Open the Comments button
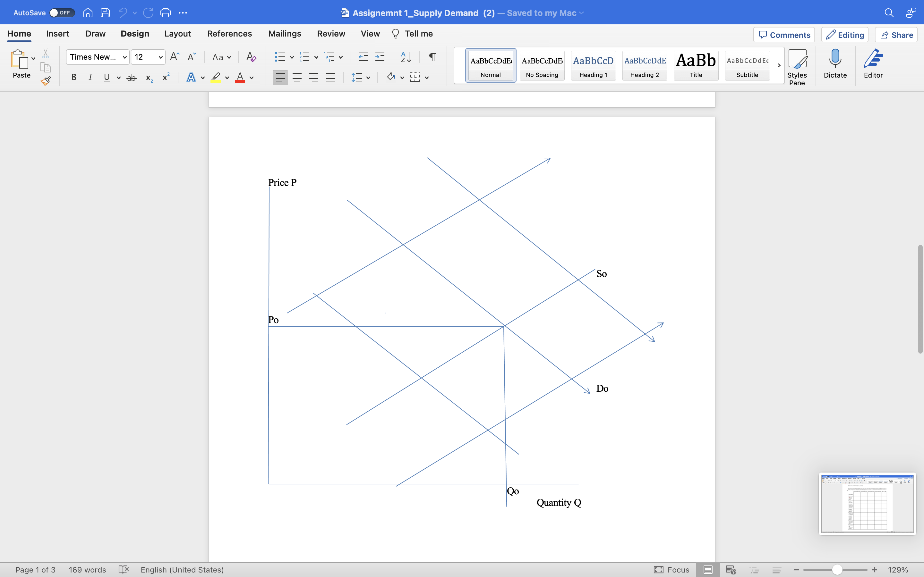Screen dimensions: 924x577 point(784,35)
